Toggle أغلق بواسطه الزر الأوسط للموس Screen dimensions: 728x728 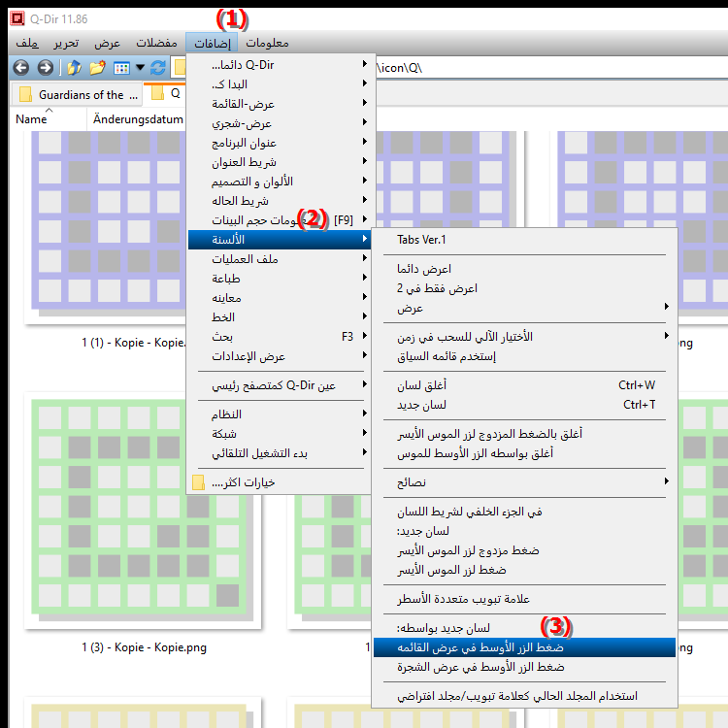tap(524, 453)
